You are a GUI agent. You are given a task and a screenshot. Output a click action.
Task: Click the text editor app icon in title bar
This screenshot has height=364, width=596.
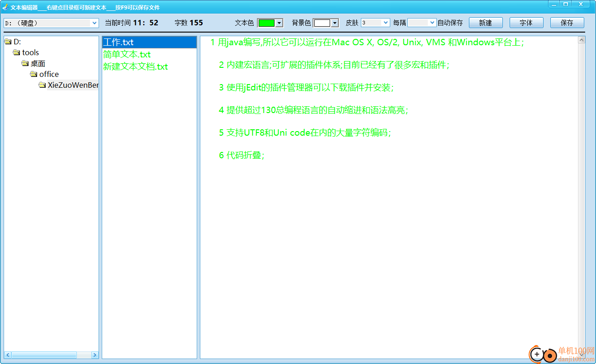5,7
